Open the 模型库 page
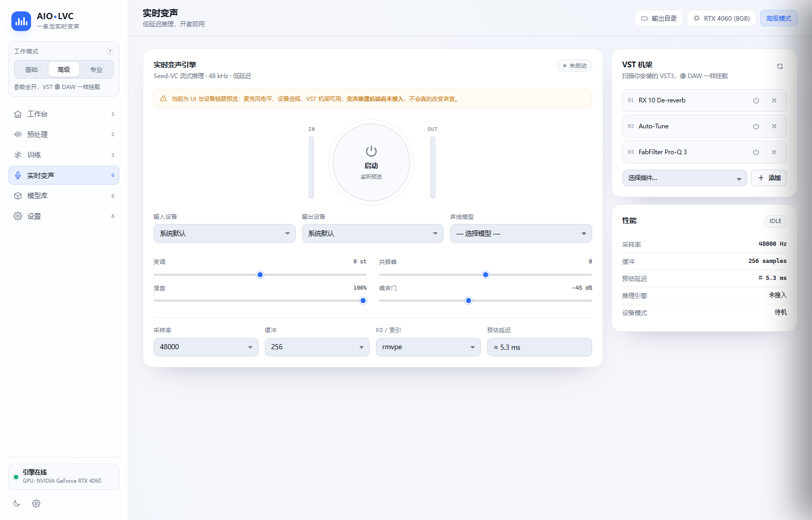The height and width of the screenshot is (520, 812). pos(64,196)
